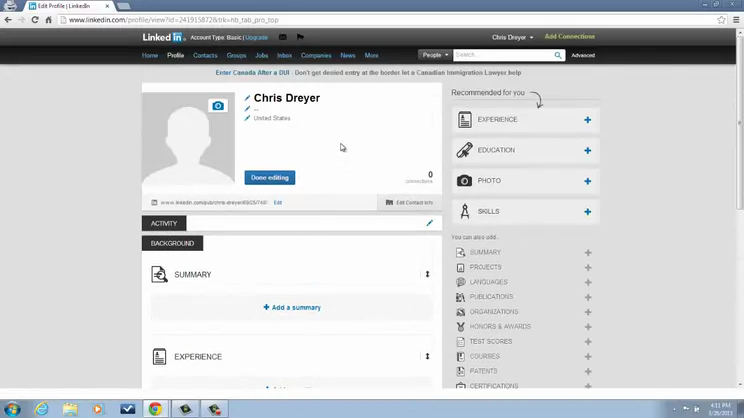Open Chrome from the taskbar
Image resolution: width=744 pixels, height=418 pixels.
coord(155,409)
